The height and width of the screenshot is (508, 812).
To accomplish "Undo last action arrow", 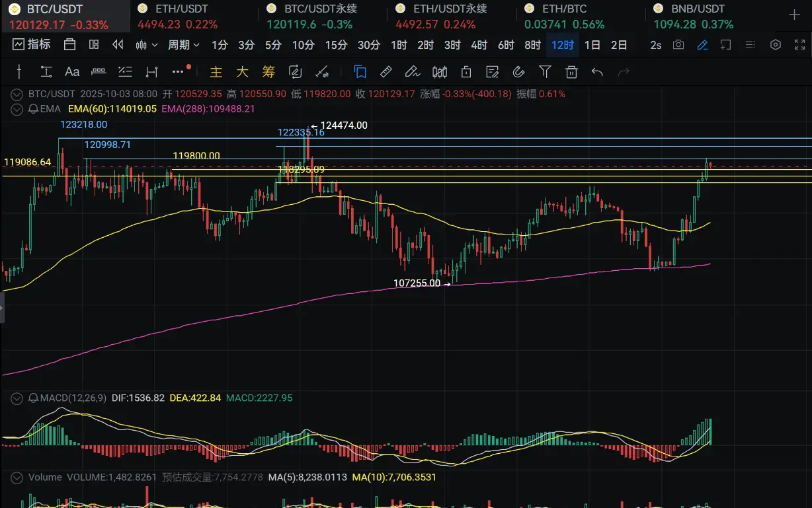I will click(597, 72).
